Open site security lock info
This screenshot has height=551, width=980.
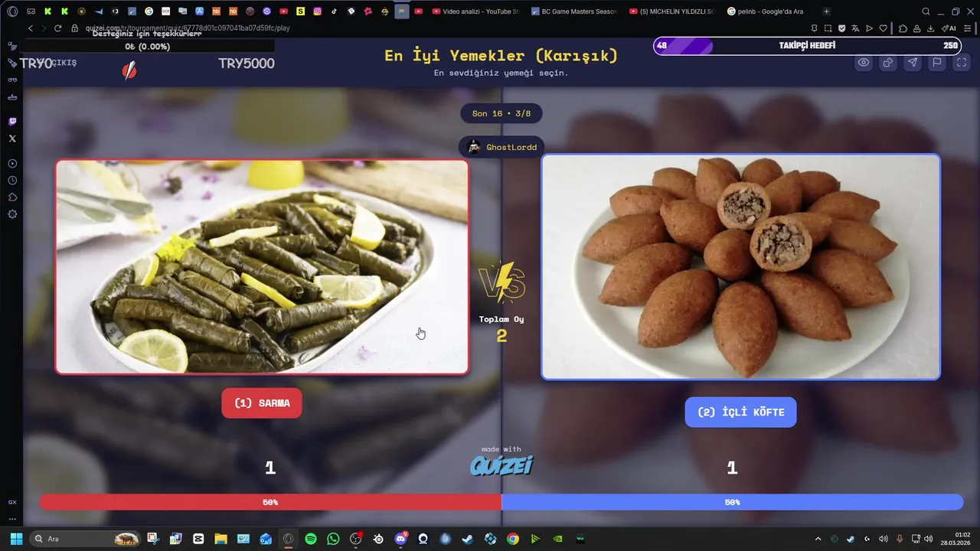tap(74, 28)
